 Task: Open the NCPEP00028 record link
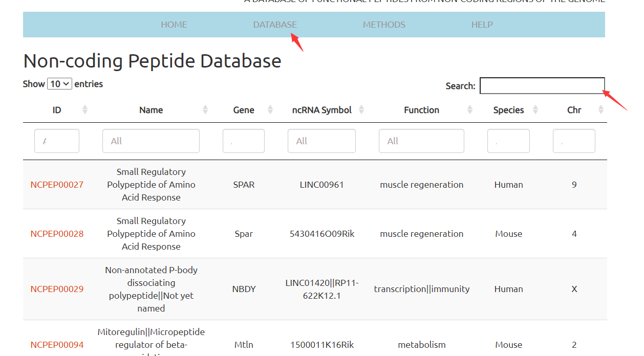point(57,234)
